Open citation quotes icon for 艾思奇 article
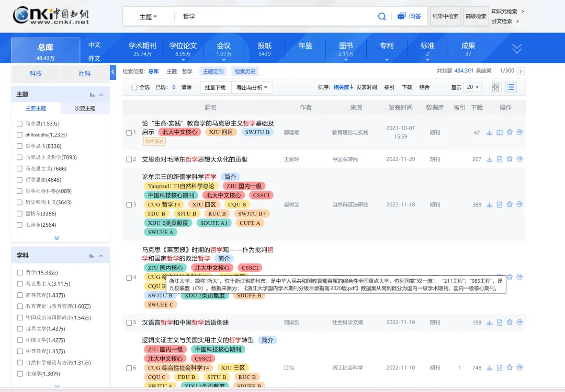Image resolution: width=565 pixels, height=392 pixels. [x=519, y=158]
